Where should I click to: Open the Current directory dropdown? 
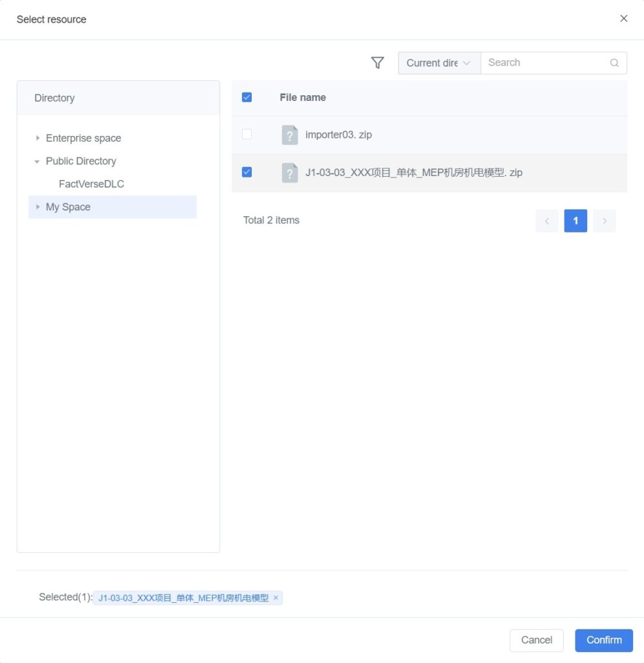point(439,63)
